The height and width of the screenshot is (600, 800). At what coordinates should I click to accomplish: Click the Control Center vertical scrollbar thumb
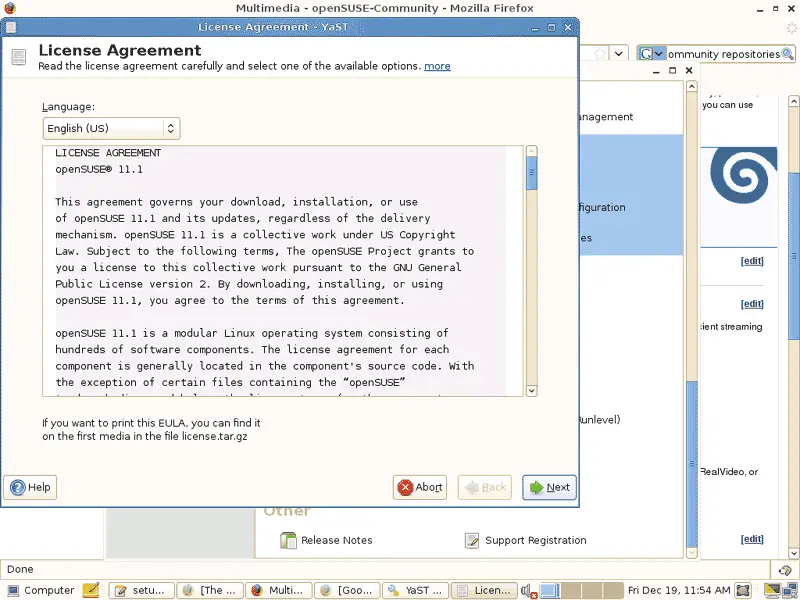click(x=692, y=463)
